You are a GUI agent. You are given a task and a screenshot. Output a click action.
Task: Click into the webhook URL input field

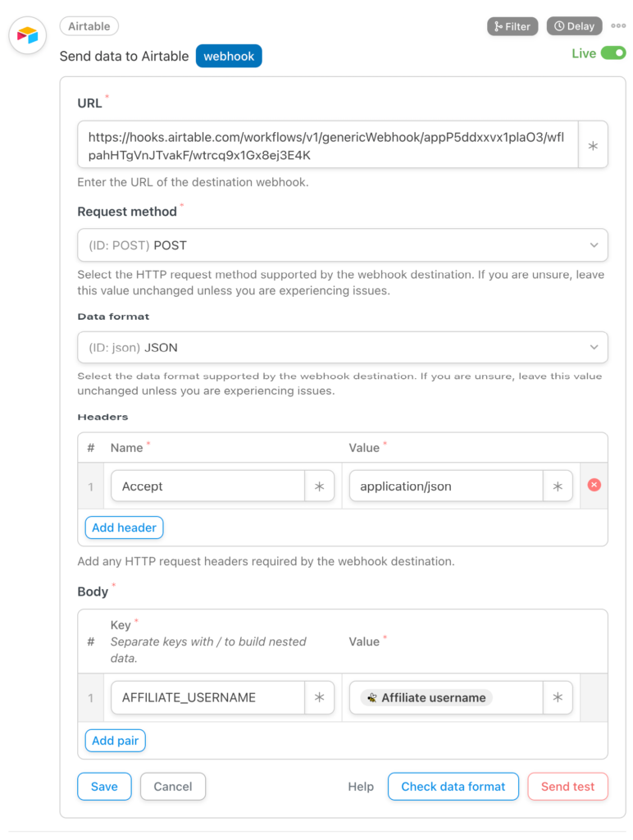click(x=328, y=145)
